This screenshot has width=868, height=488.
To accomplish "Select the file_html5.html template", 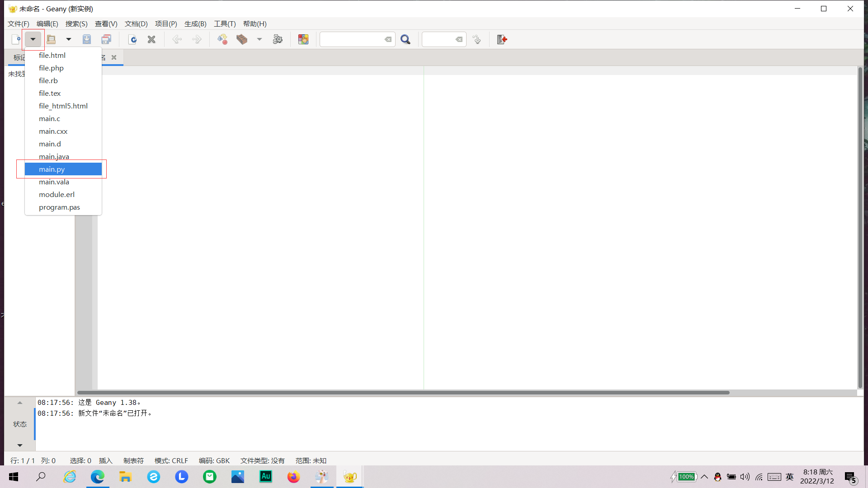I will coord(63,106).
